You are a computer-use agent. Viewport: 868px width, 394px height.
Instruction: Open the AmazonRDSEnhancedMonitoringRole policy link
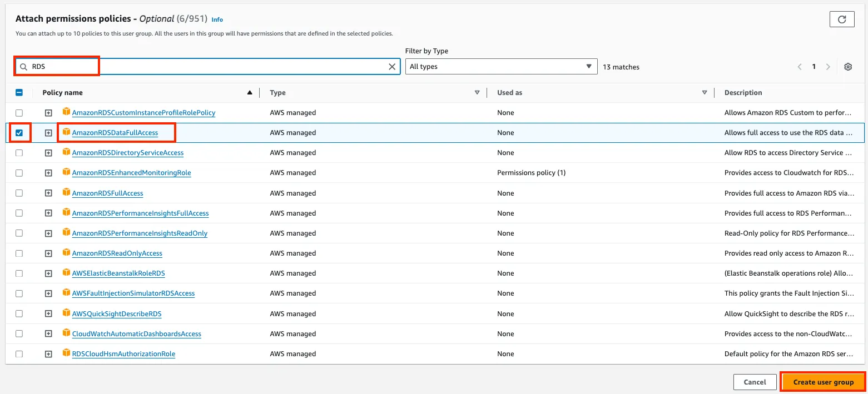pyautogui.click(x=131, y=173)
